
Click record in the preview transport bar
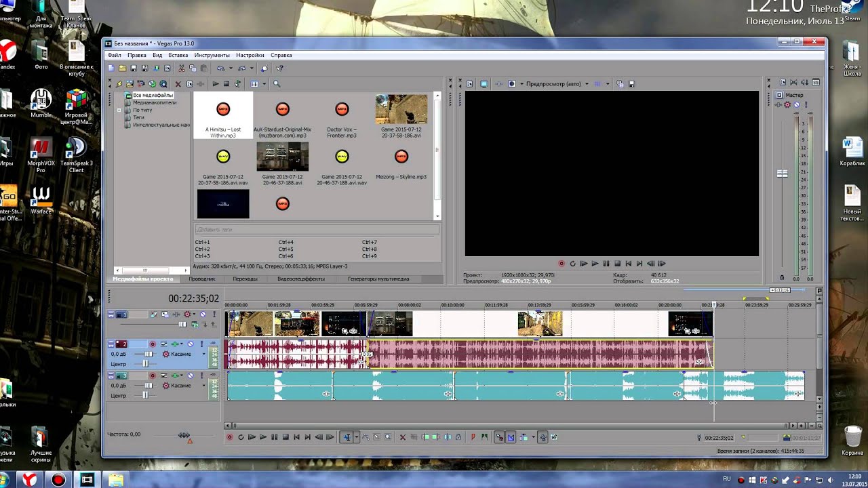[561, 264]
